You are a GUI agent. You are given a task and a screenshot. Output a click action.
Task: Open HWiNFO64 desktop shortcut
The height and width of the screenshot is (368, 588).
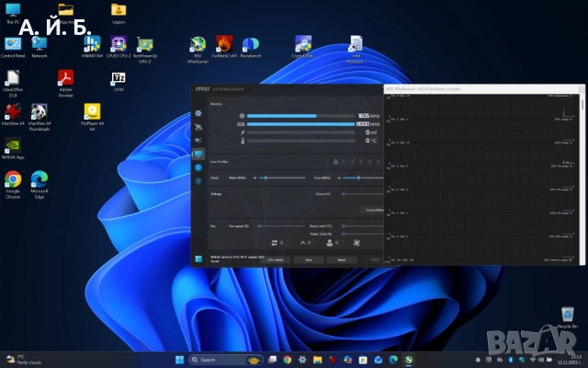pyautogui.click(x=92, y=47)
